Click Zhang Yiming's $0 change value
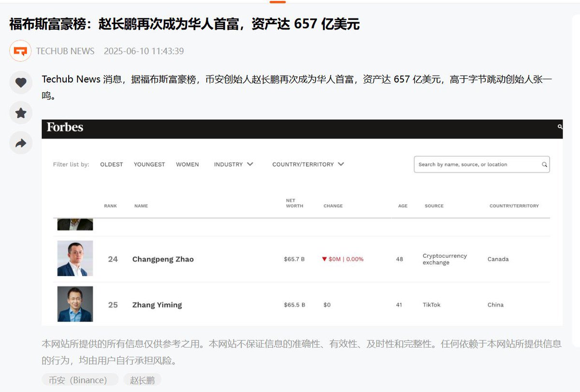580x392 pixels. point(327,305)
